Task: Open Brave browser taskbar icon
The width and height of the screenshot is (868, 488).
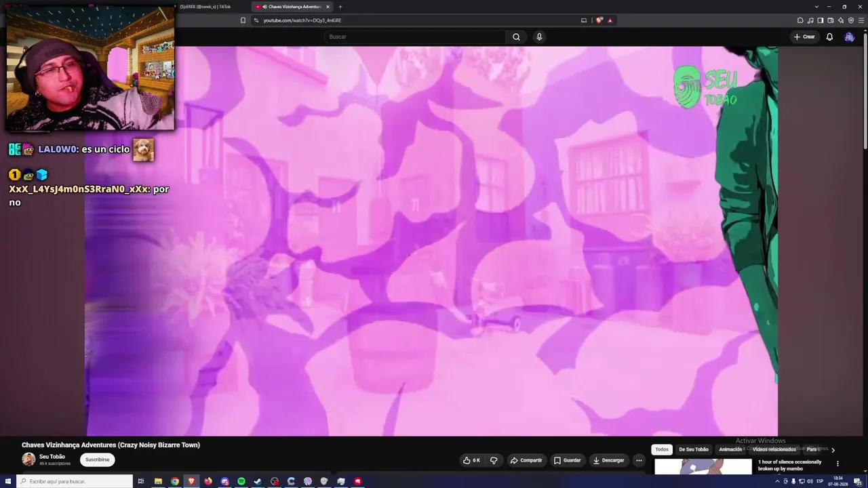Action: pyautogui.click(x=191, y=481)
